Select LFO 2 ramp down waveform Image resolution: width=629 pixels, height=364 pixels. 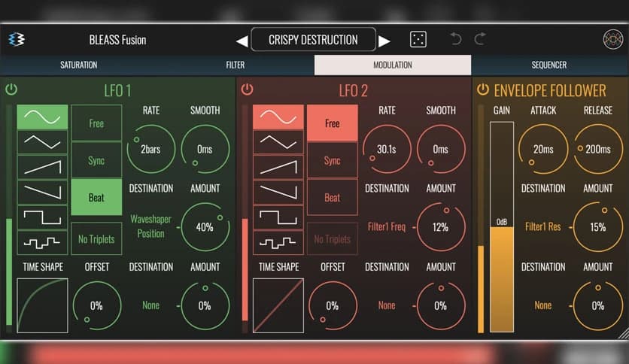click(x=278, y=192)
